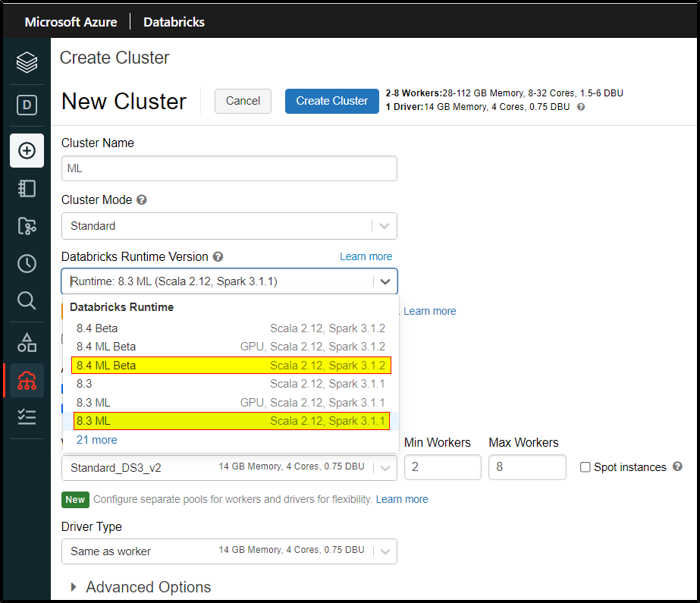
Task: Expand the Advanced Options section
Action: [x=140, y=587]
